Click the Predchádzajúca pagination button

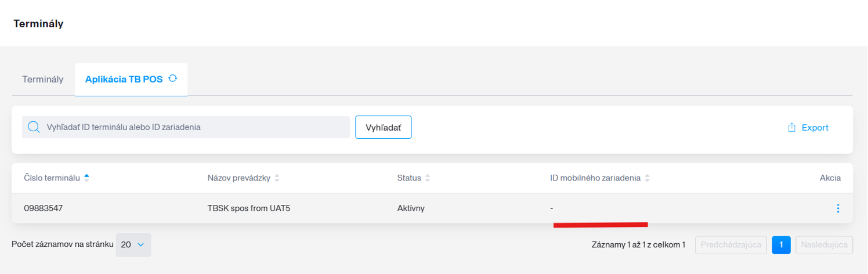(x=731, y=245)
